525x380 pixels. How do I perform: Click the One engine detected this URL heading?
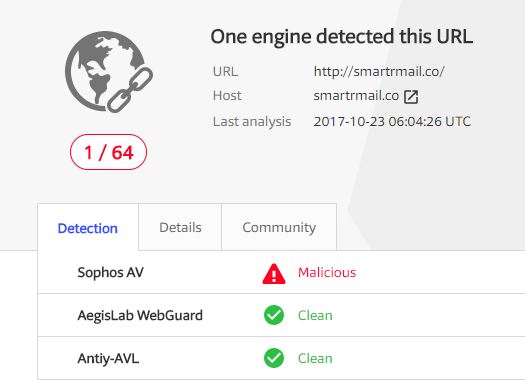click(x=342, y=36)
